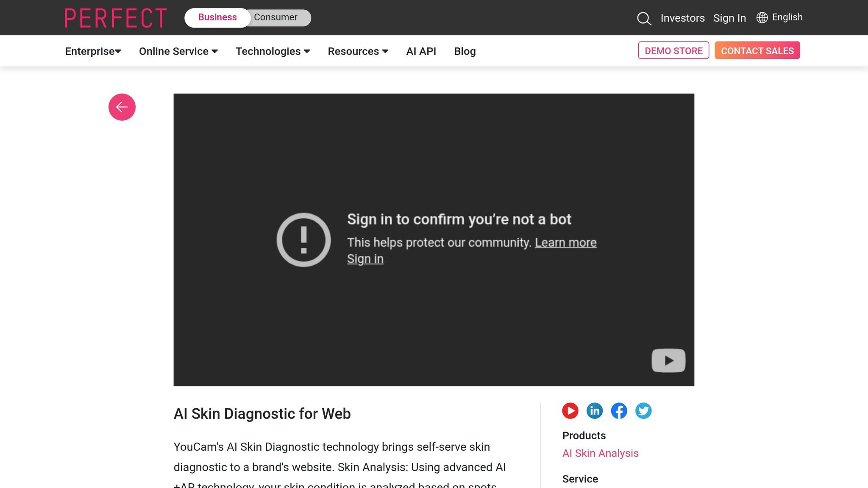The width and height of the screenshot is (868, 488).
Task: Switch to Business mode
Action: click(217, 17)
